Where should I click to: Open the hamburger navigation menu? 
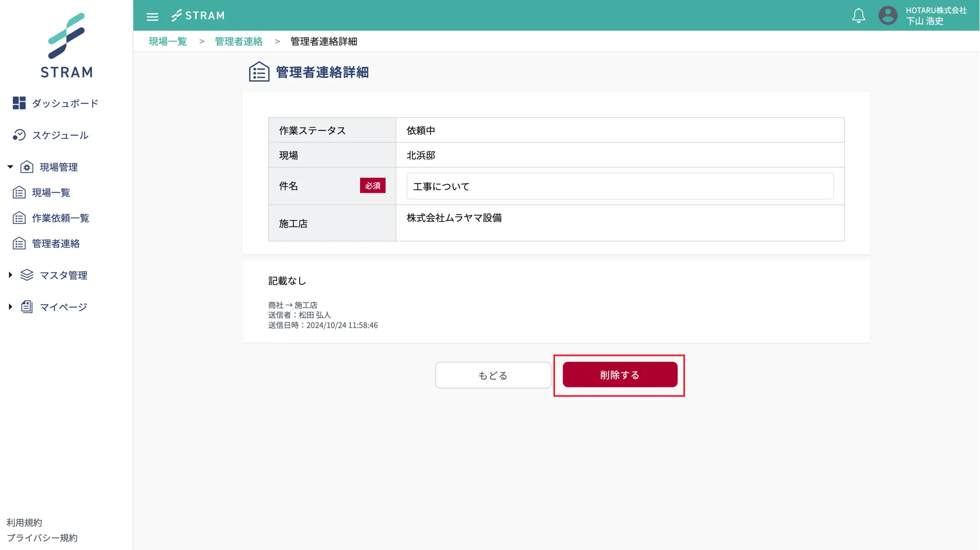pyautogui.click(x=152, y=16)
